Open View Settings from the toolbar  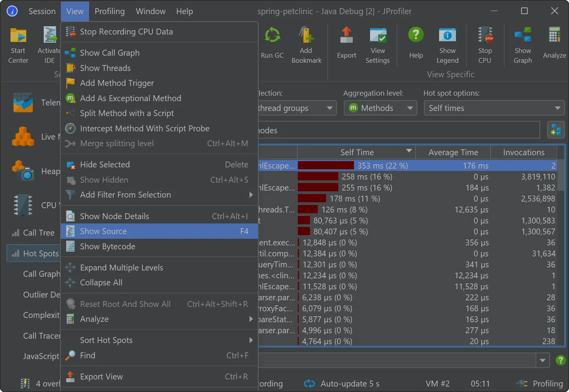pos(378,35)
